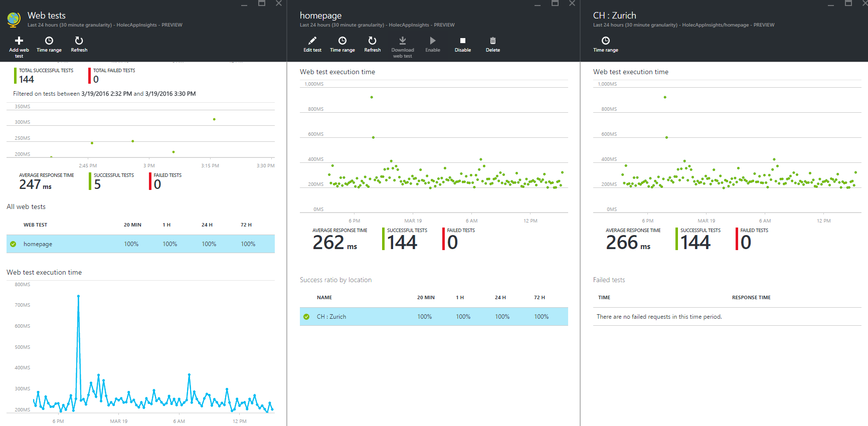This screenshot has width=868, height=426.
Task: Open Time range in Web tests blade
Action: point(49,45)
